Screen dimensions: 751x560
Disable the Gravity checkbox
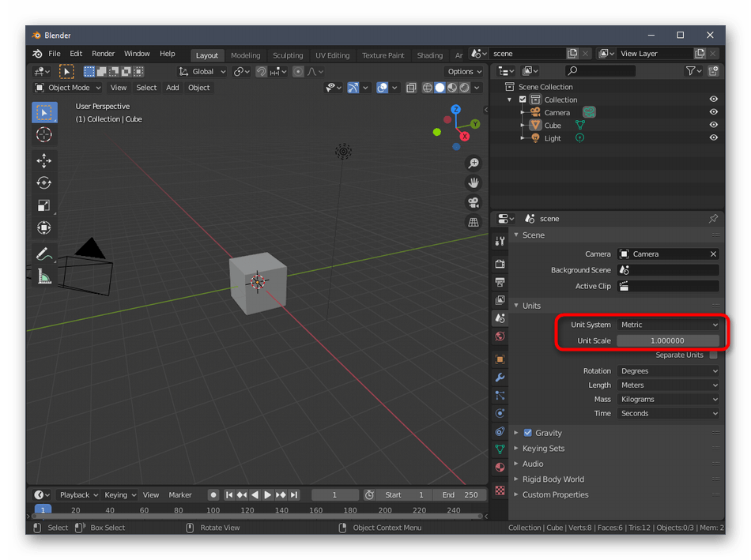tap(528, 433)
